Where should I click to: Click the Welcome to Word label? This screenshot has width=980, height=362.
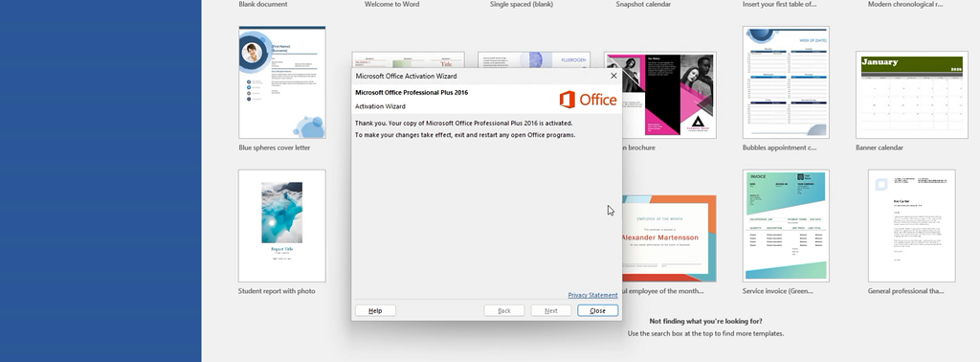pyautogui.click(x=391, y=4)
